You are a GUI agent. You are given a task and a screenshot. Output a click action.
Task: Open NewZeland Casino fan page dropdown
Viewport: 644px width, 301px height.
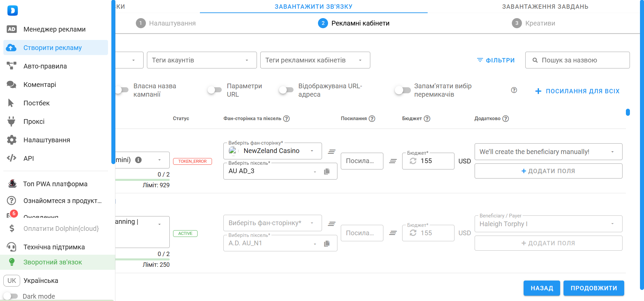273,151
